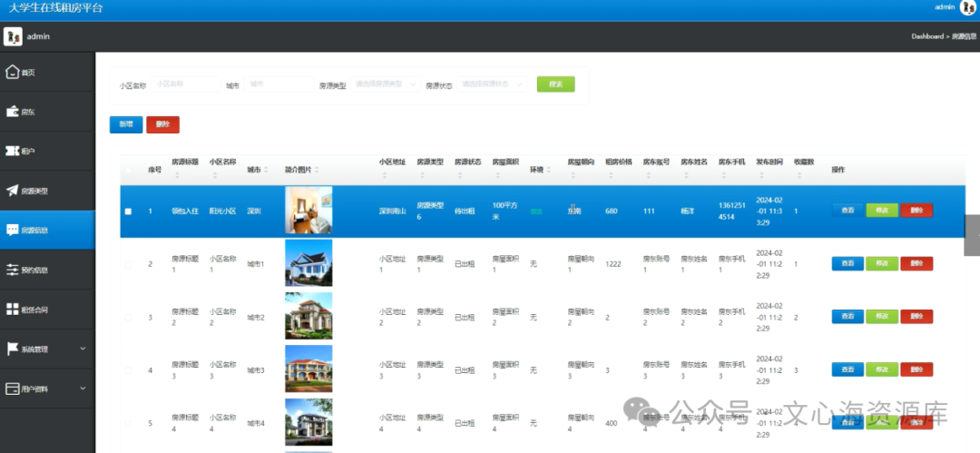
Task: Sort by the 环境 column
Action: 548,170
